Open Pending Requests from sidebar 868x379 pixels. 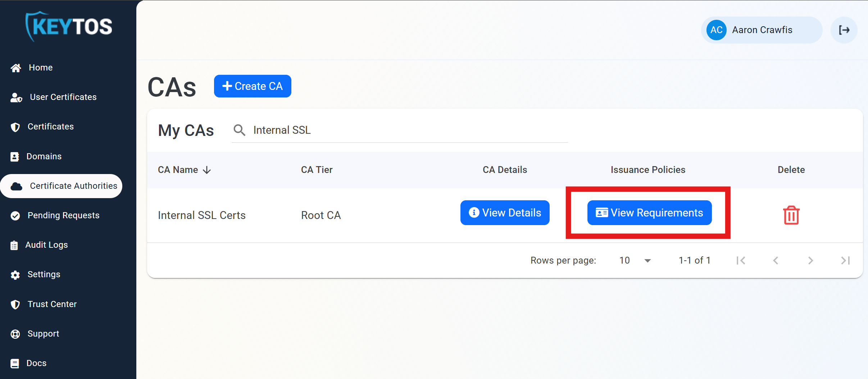(x=63, y=215)
